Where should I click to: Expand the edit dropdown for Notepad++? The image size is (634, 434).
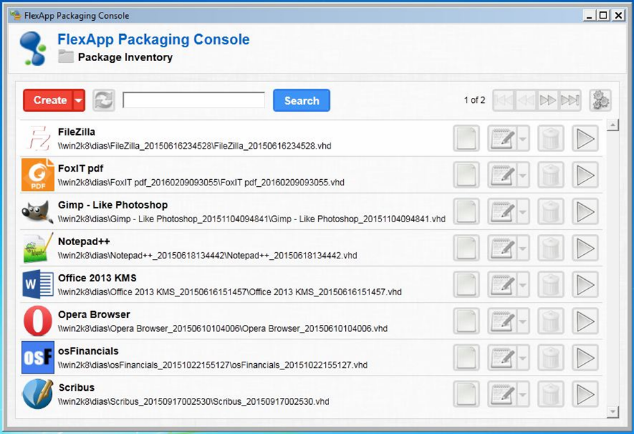523,248
